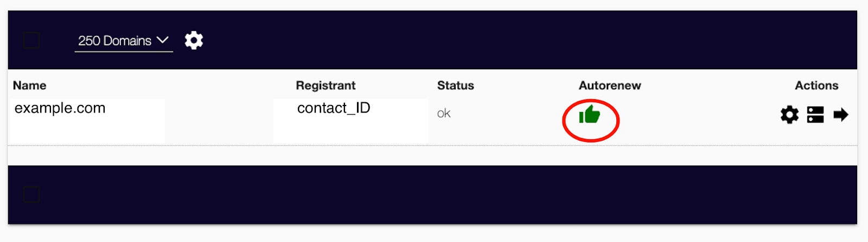Click the Actions column header
Image resolution: width=868 pixels, height=242 pixels.
(816, 86)
